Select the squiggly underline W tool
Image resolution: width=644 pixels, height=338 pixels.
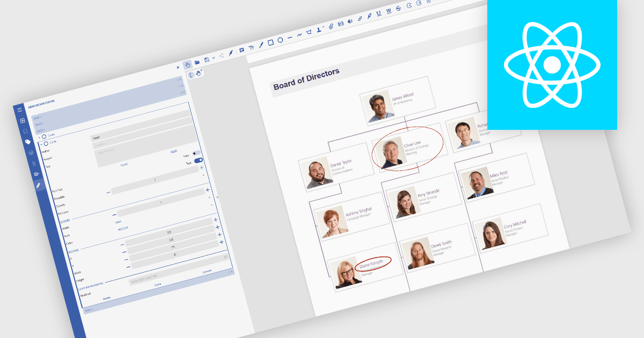pos(389,11)
